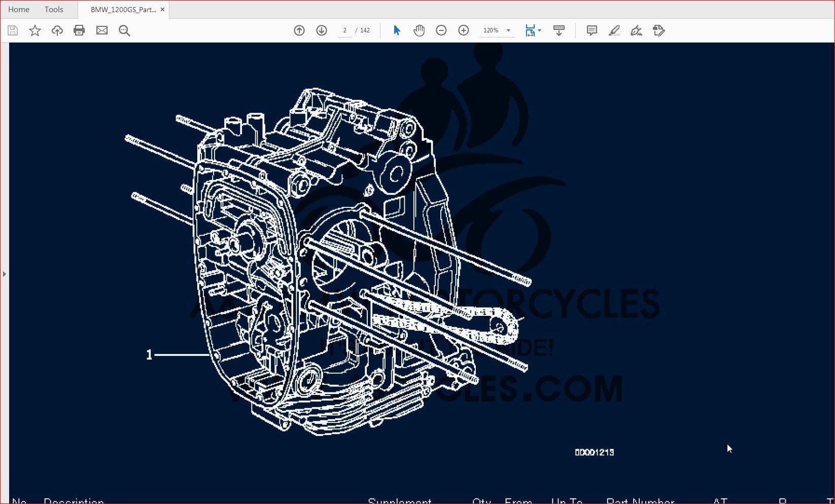Switch to the Home tab

[19, 10]
